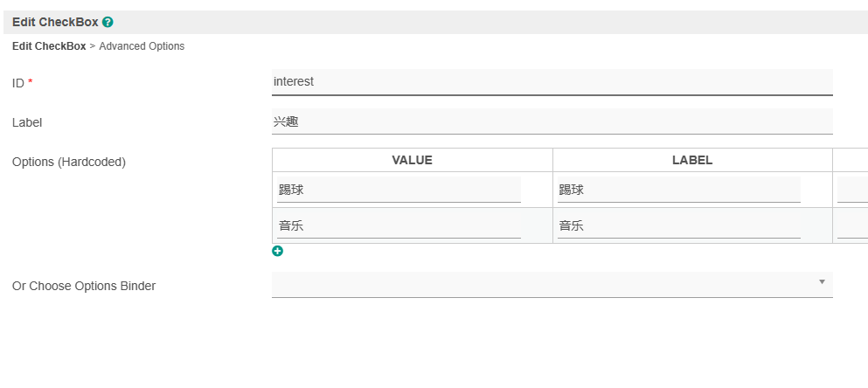Click the ID field containing 'interest'
Screen dimensions: 868x388
coord(552,82)
